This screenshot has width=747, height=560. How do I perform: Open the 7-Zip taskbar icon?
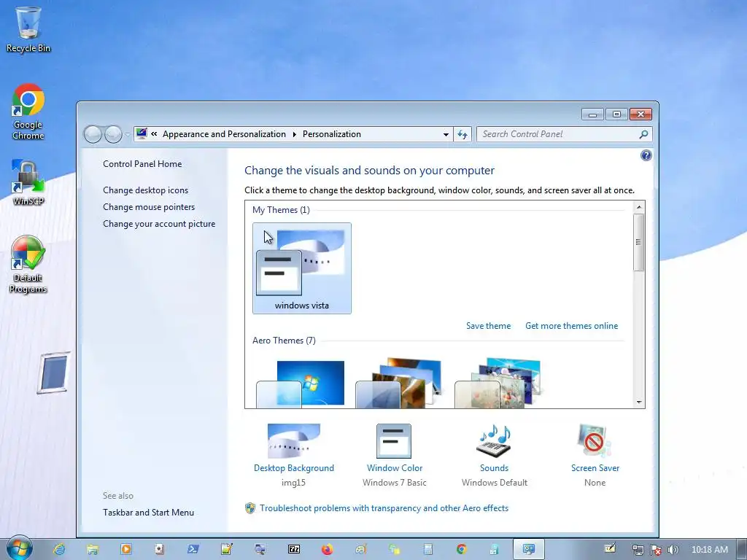click(x=294, y=549)
